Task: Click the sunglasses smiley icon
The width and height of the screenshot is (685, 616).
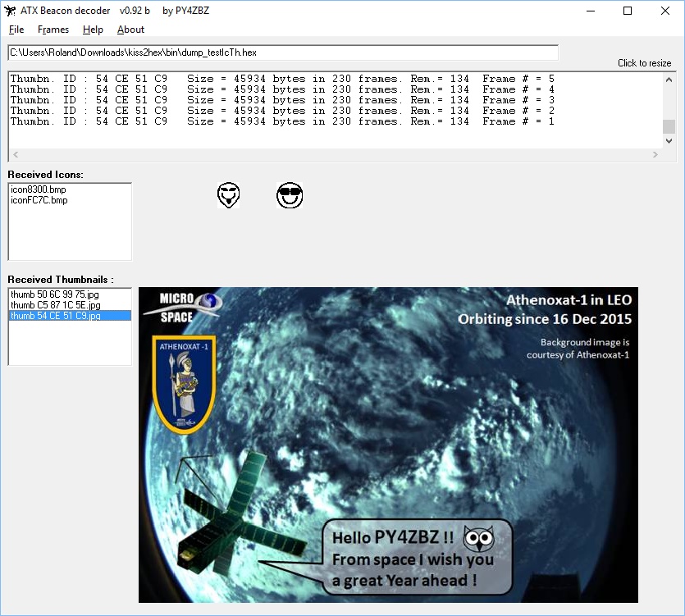Action: click(290, 195)
